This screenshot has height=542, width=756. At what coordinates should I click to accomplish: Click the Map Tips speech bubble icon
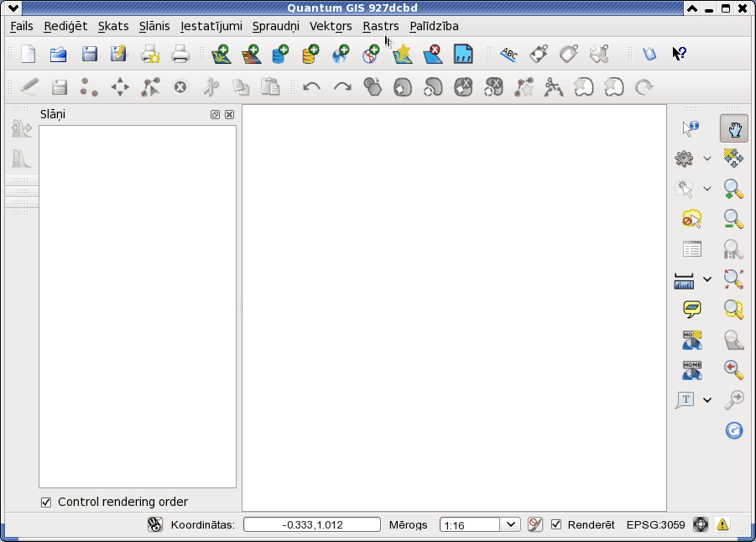[692, 309]
